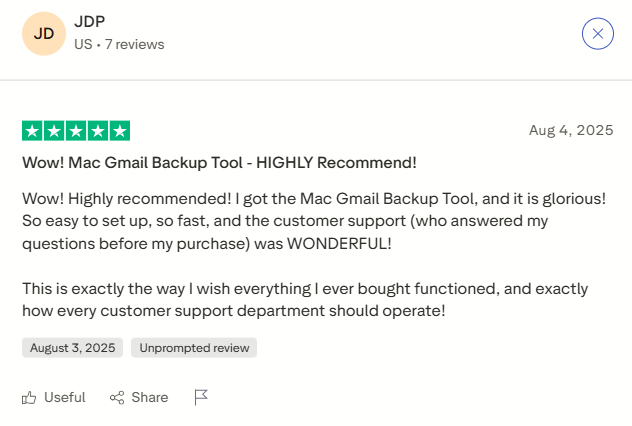
Task: Click the share network icon
Action: pos(117,397)
